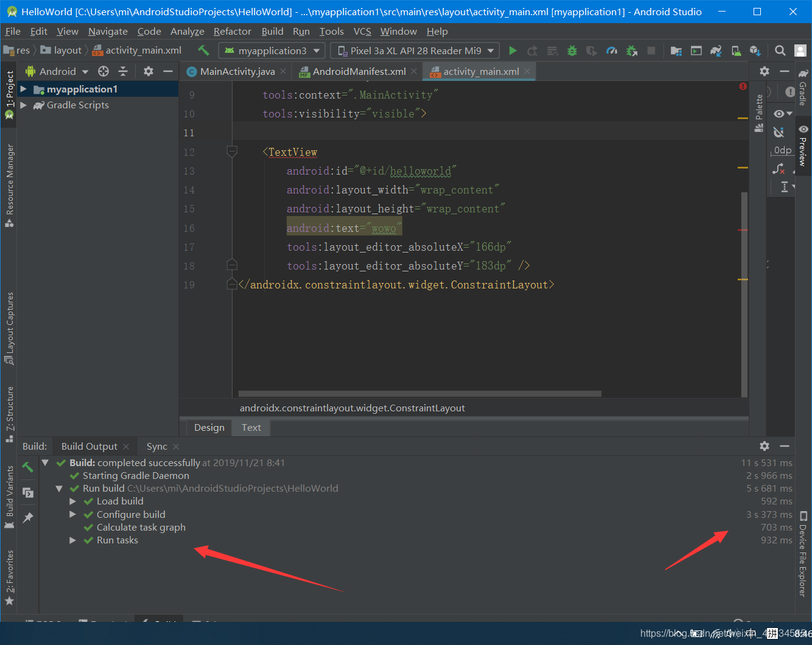Screen dimensions: 812x645
Task: Toggle the Device File Explorer window
Action: pyautogui.click(x=803, y=554)
